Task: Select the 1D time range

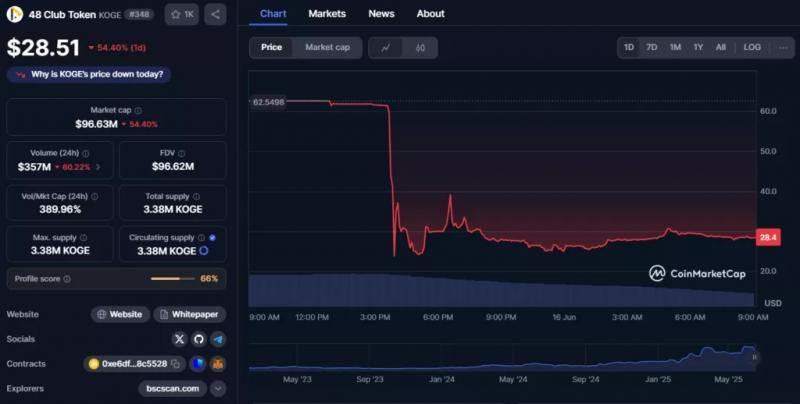Action: pyautogui.click(x=629, y=47)
